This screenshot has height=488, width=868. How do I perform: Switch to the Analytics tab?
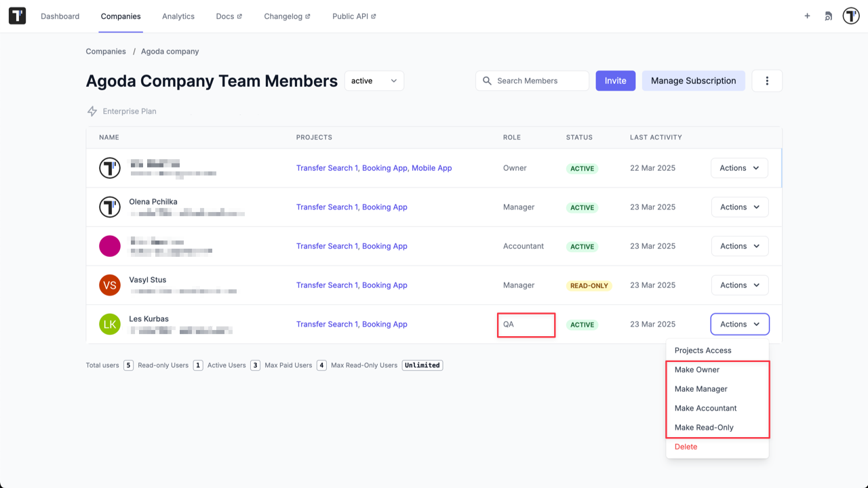(178, 16)
